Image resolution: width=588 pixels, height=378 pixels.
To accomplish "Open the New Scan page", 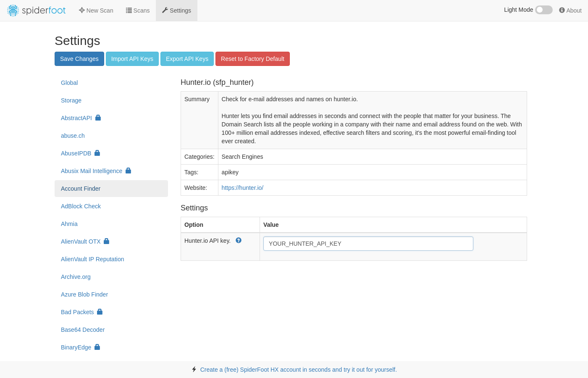I will 96,10.
